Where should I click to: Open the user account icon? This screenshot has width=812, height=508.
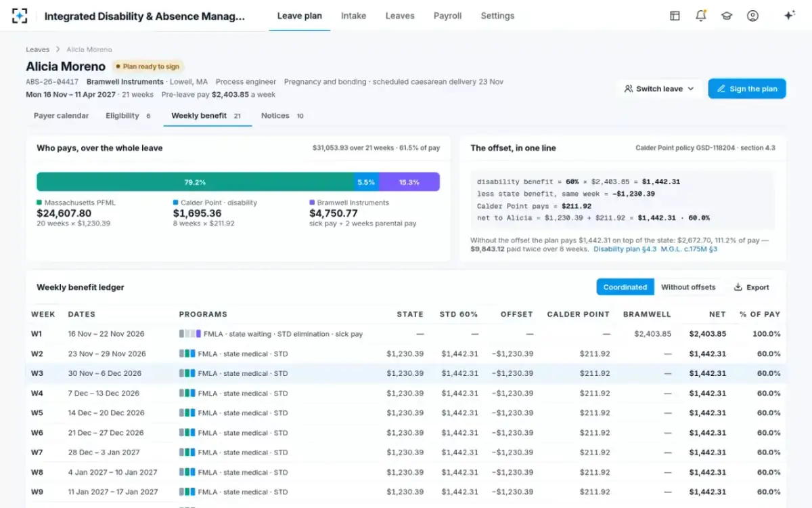(752, 16)
